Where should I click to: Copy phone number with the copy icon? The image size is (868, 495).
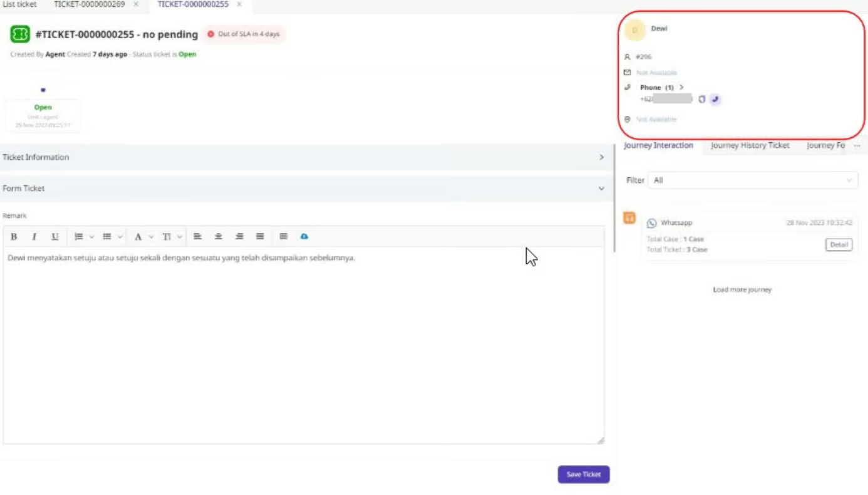click(x=702, y=100)
